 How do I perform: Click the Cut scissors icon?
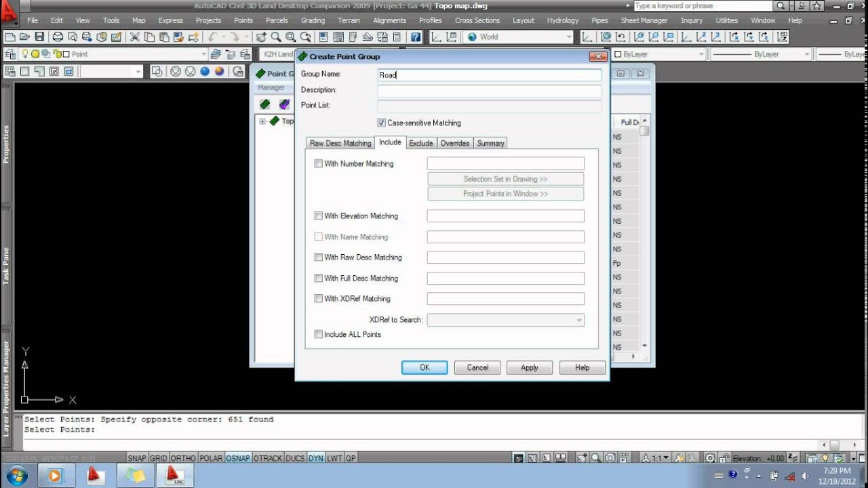[x=134, y=37]
